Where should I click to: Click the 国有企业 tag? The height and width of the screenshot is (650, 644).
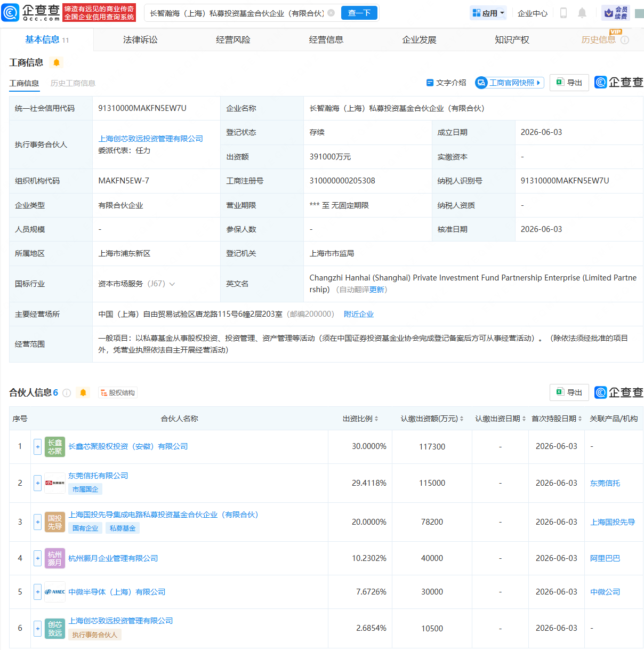(85, 528)
